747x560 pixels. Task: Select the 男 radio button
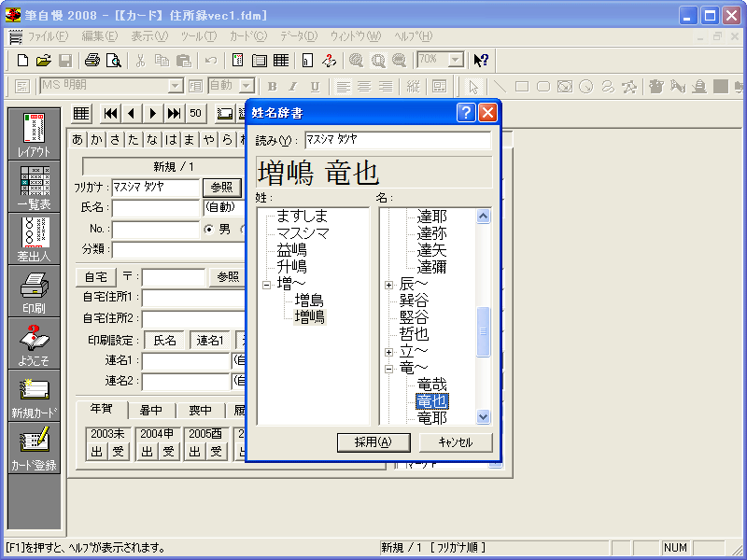click(208, 230)
